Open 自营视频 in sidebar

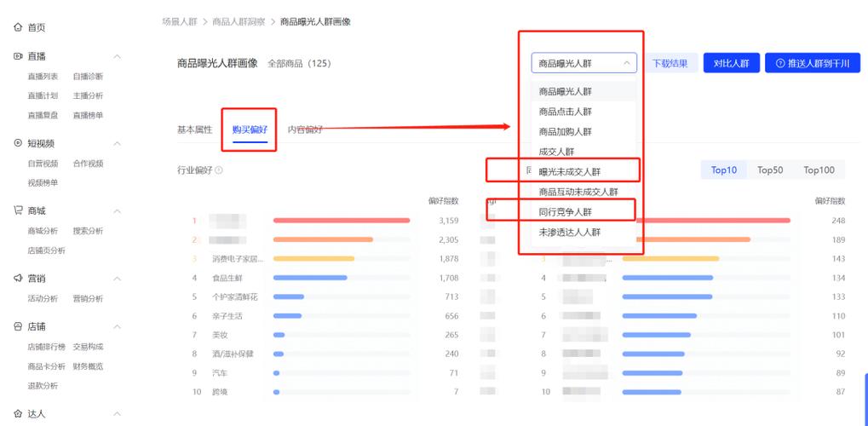[x=43, y=164]
